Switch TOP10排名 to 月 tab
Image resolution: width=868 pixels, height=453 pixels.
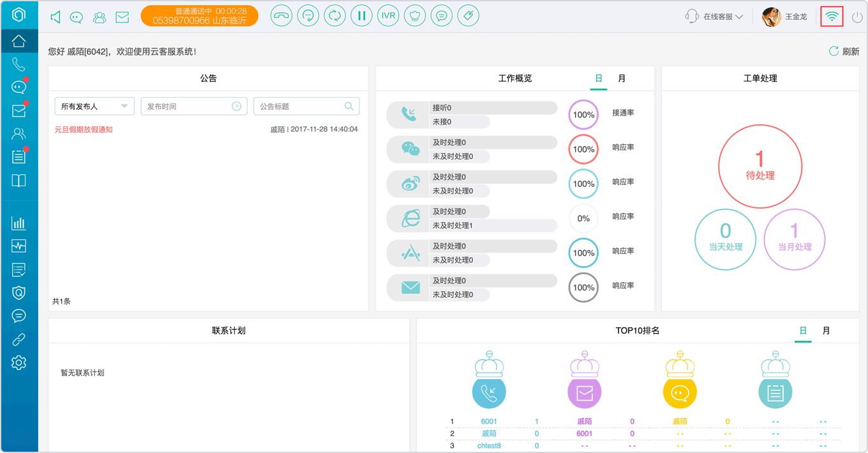tap(827, 331)
